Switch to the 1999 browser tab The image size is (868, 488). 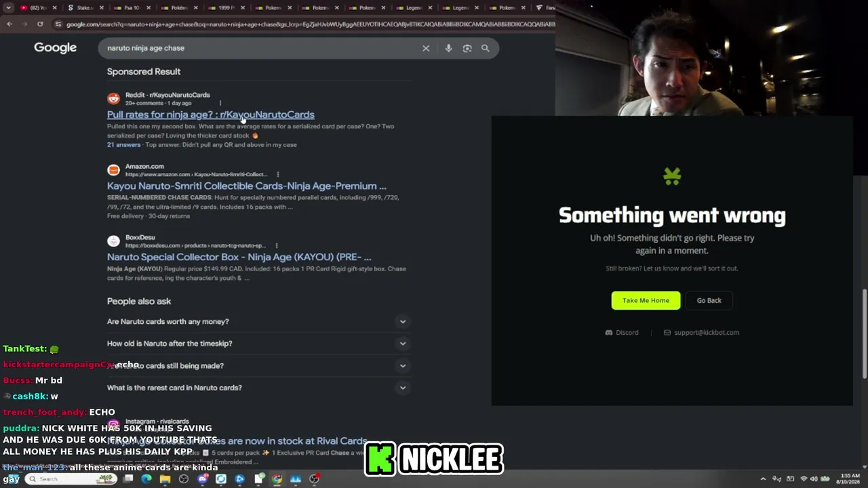click(x=226, y=7)
